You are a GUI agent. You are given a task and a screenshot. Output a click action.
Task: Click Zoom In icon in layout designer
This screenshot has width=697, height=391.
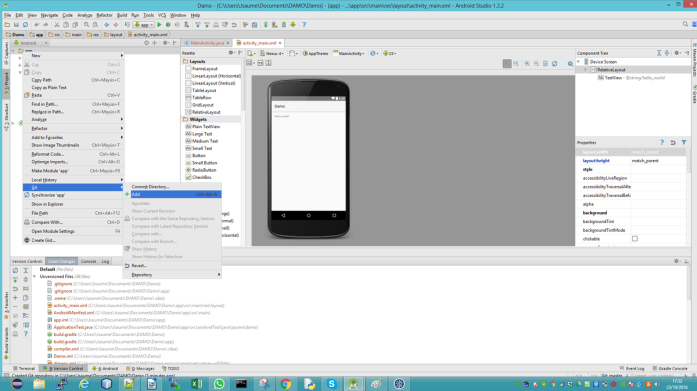pos(527,64)
